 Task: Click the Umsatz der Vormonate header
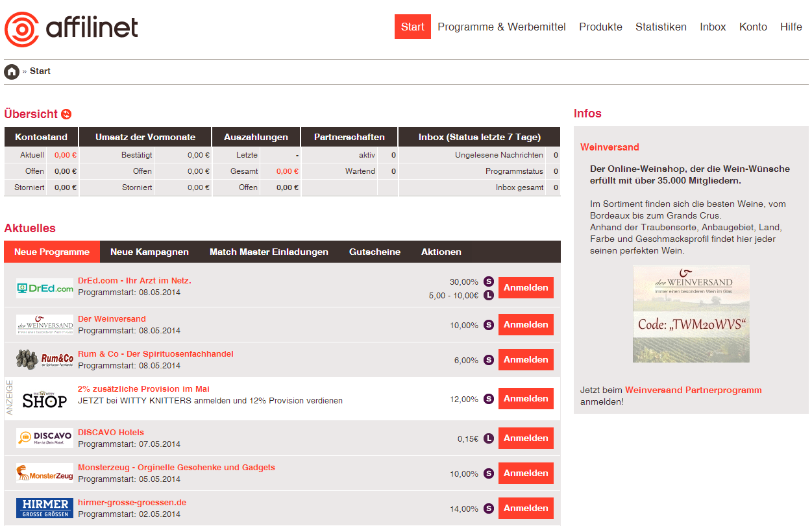click(145, 137)
